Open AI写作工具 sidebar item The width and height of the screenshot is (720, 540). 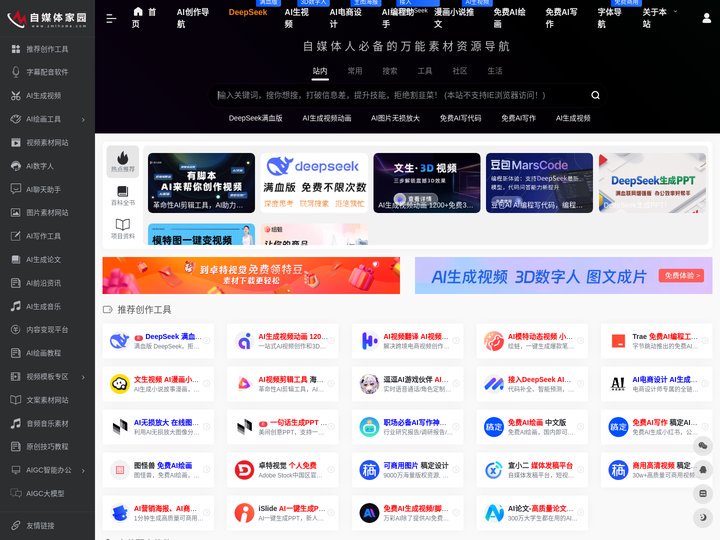[47, 236]
